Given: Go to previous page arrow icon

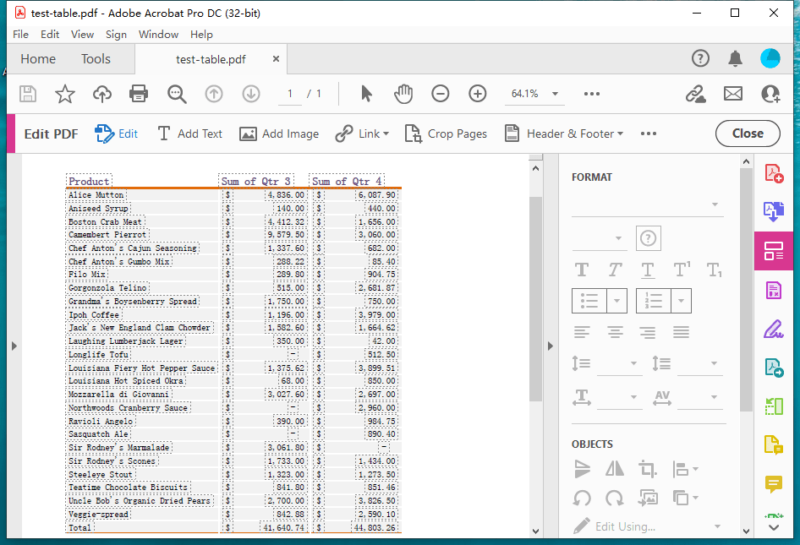Looking at the screenshot, I should (214, 94).
